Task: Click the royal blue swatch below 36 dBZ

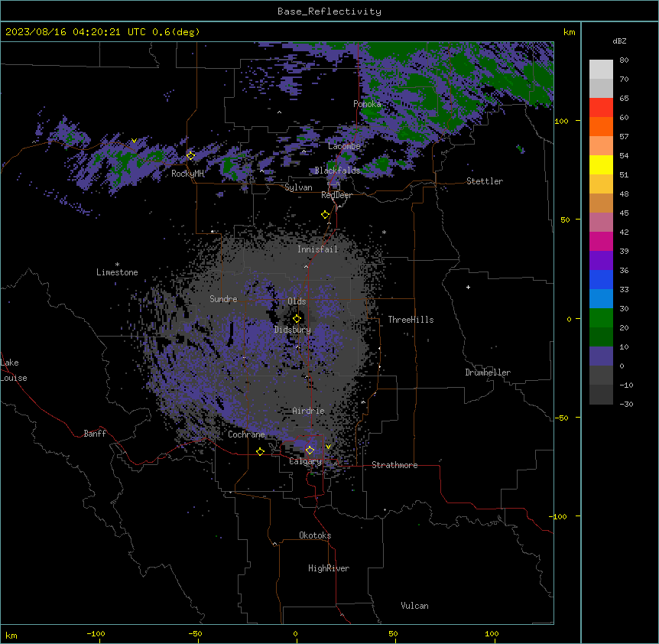Action: pos(601,279)
